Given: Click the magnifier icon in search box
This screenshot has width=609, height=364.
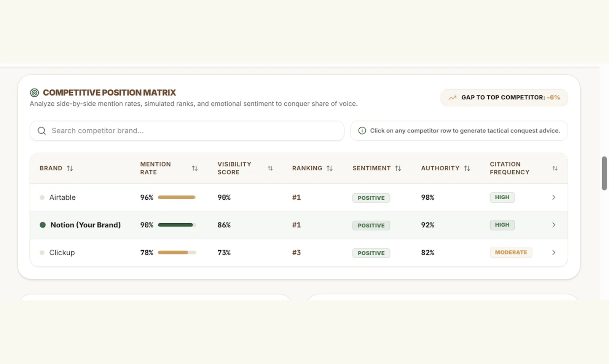Looking at the screenshot, I should [x=42, y=131].
